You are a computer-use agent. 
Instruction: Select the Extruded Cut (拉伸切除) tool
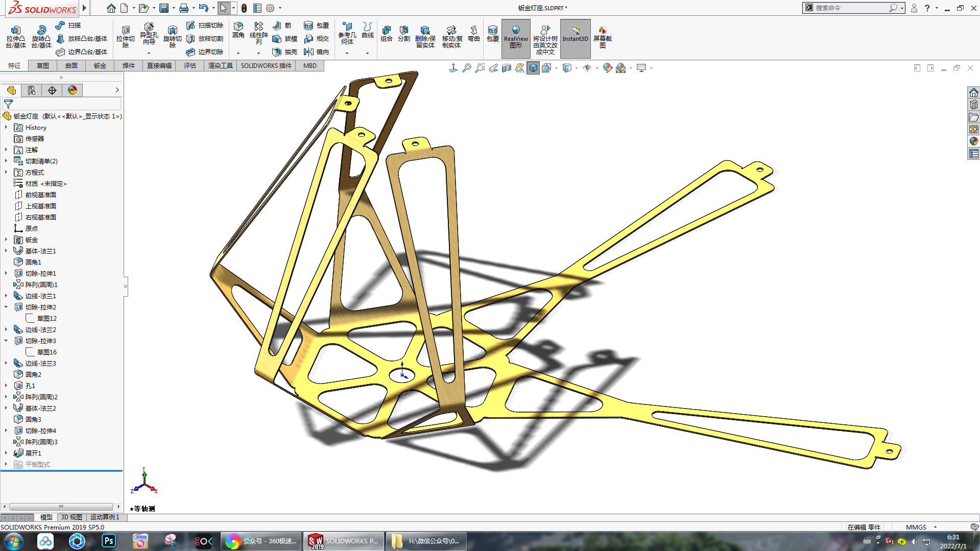[x=125, y=37]
